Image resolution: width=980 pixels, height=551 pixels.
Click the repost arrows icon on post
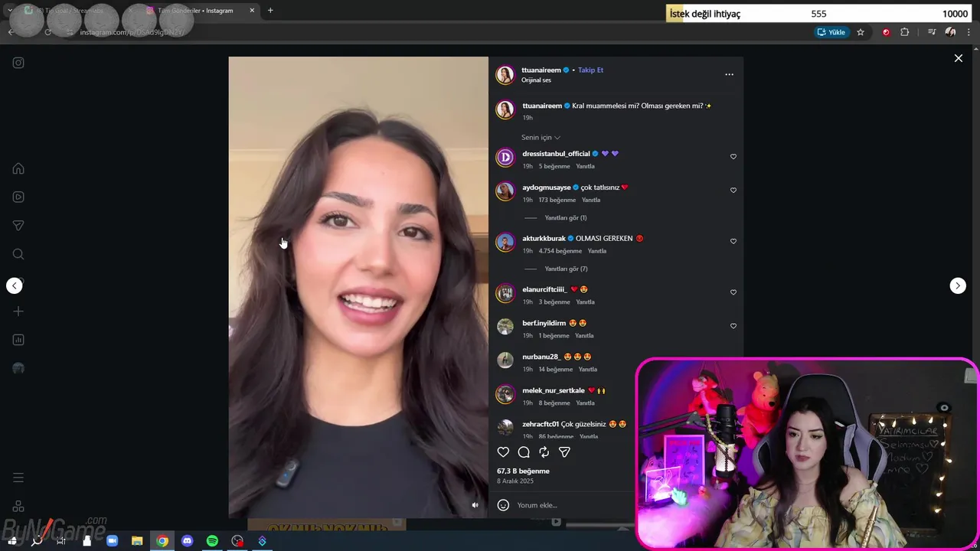point(544,452)
